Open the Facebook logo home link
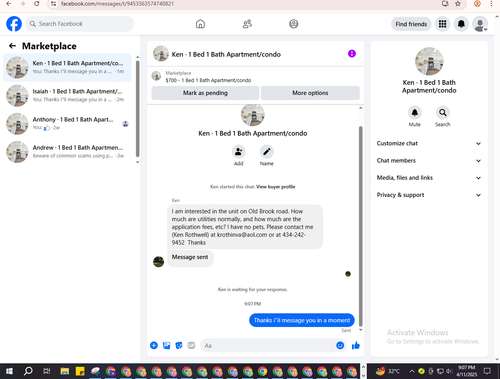The width and height of the screenshot is (500, 379). pos(14,24)
